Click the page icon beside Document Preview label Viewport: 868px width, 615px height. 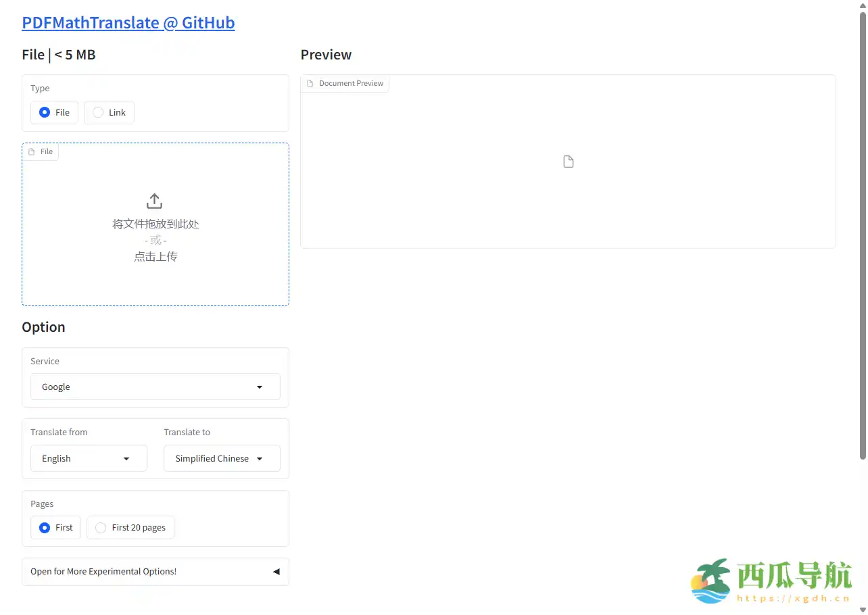coord(310,83)
